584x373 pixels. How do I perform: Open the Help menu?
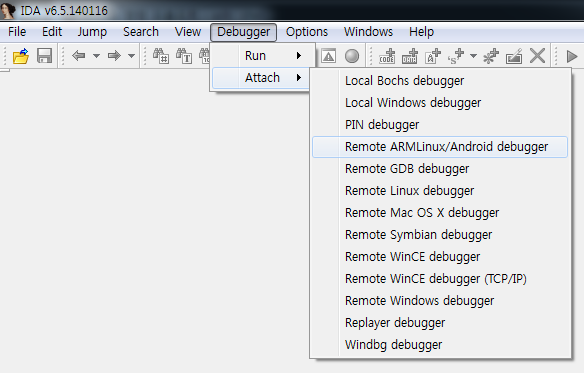pyautogui.click(x=421, y=32)
